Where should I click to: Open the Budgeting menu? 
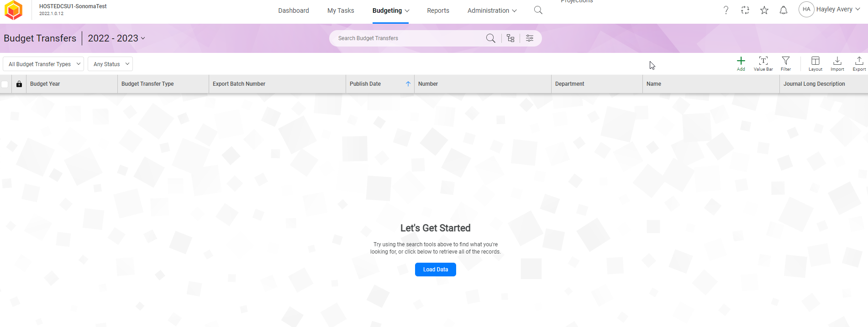[390, 10]
